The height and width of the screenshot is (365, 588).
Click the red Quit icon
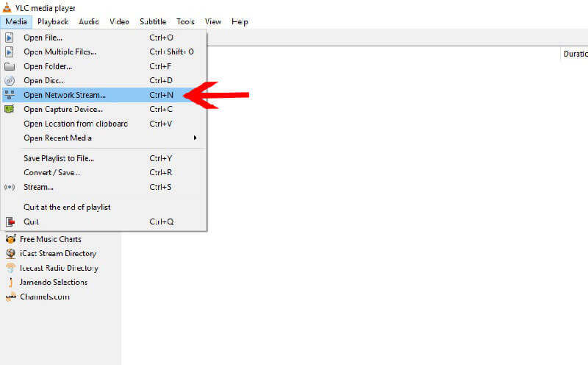coord(10,222)
